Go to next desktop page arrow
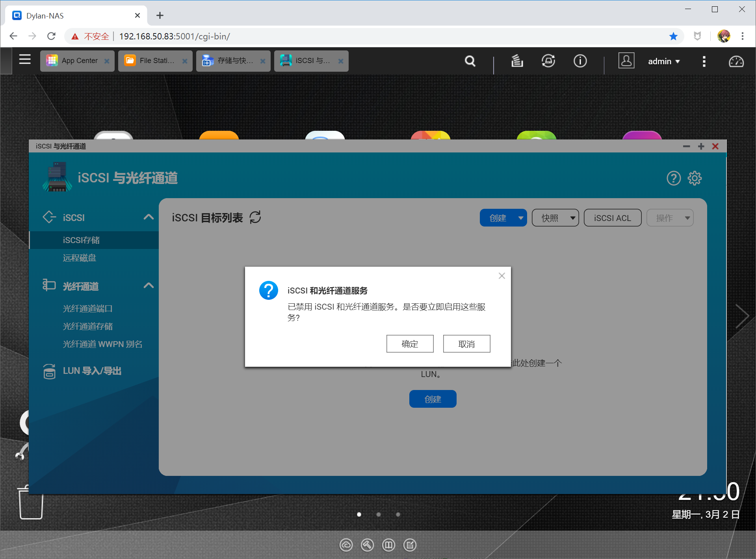Viewport: 756px width, 559px height. tap(742, 316)
